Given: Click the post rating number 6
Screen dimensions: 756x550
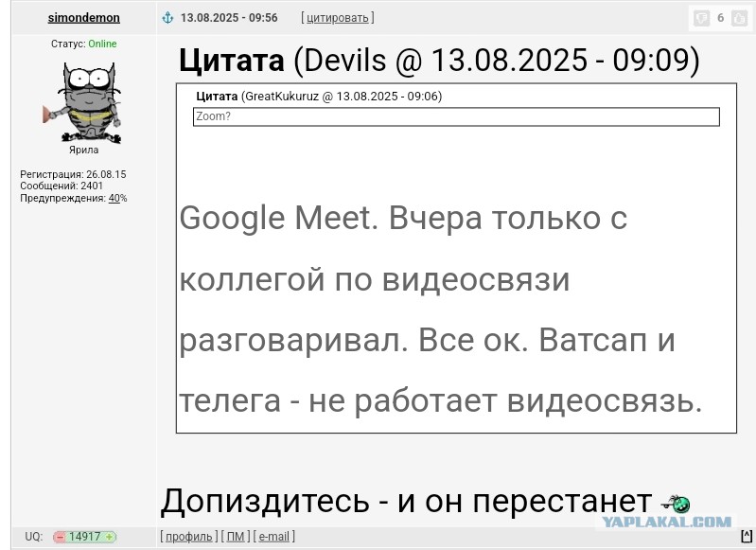Looking at the screenshot, I should [x=720, y=18].
